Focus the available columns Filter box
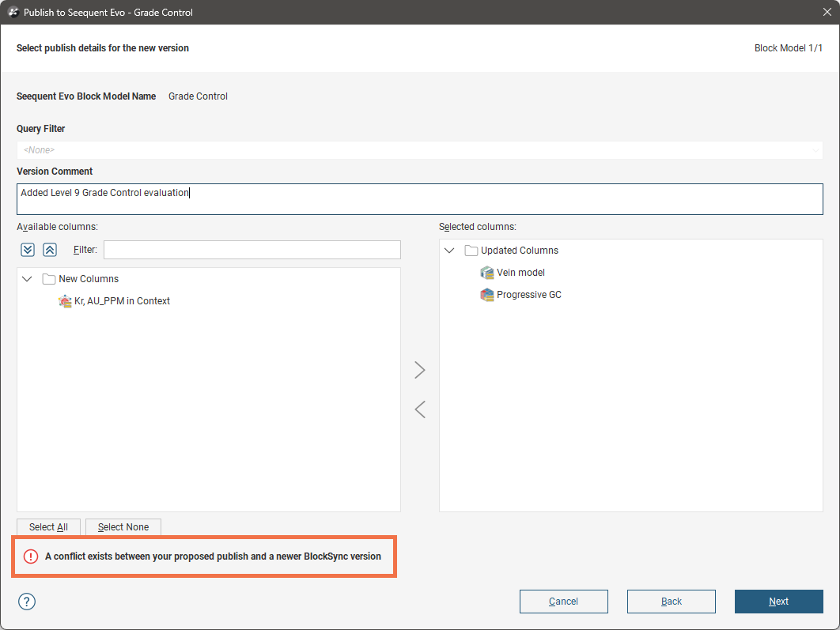The width and height of the screenshot is (840, 630). pos(252,250)
